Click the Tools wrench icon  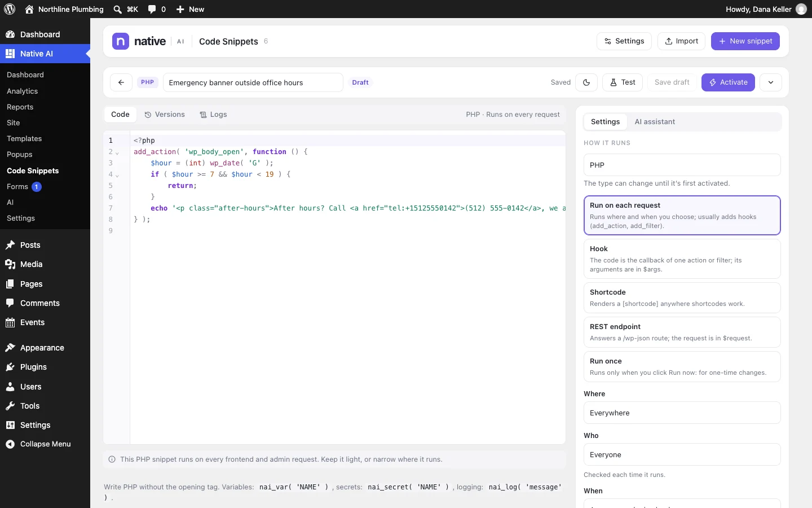click(10, 406)
